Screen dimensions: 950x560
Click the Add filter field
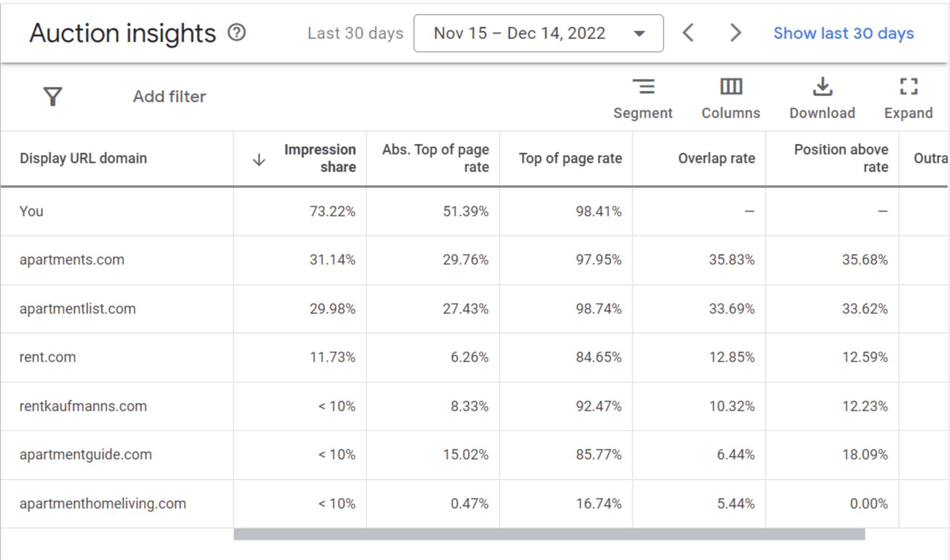(169, 96)
